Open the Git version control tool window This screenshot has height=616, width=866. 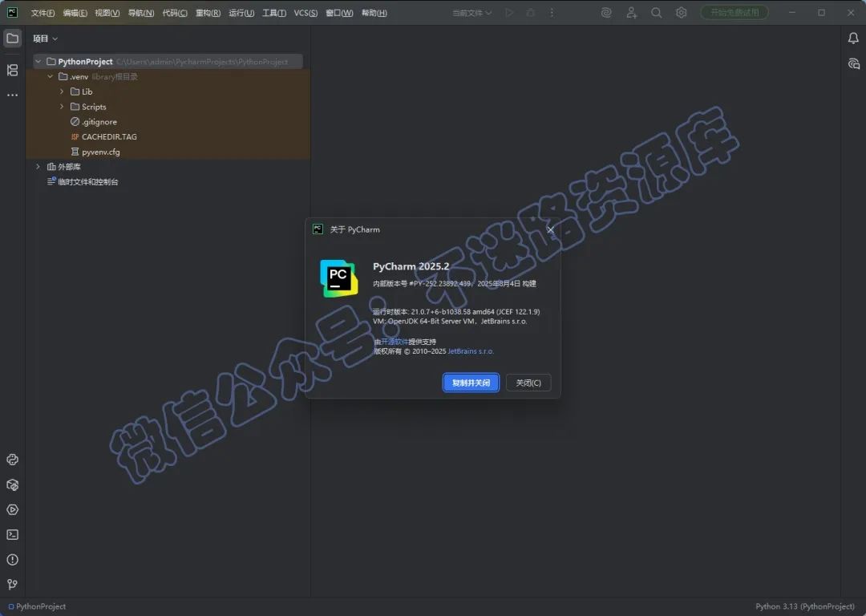pyautogui.click(x=12, y=585)
